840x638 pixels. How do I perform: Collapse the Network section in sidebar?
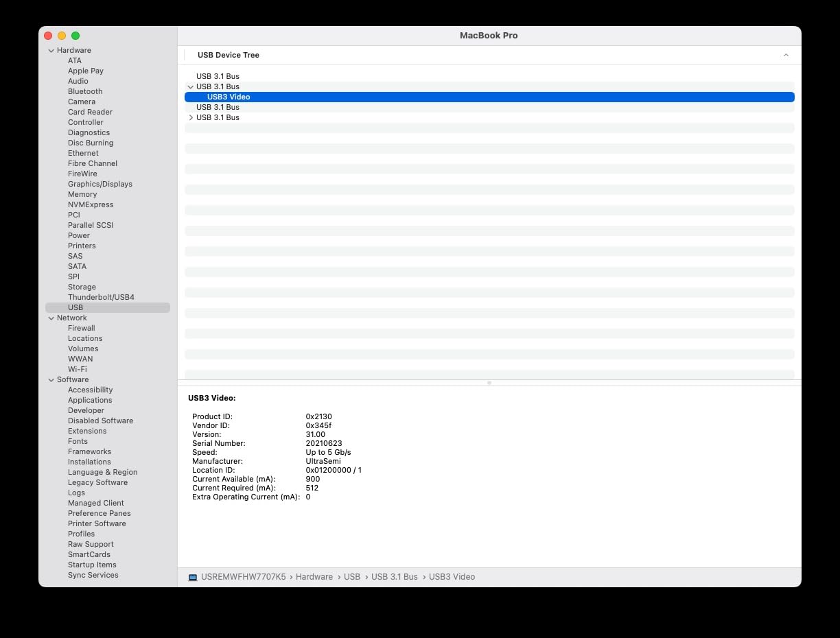tap(51, 318)
